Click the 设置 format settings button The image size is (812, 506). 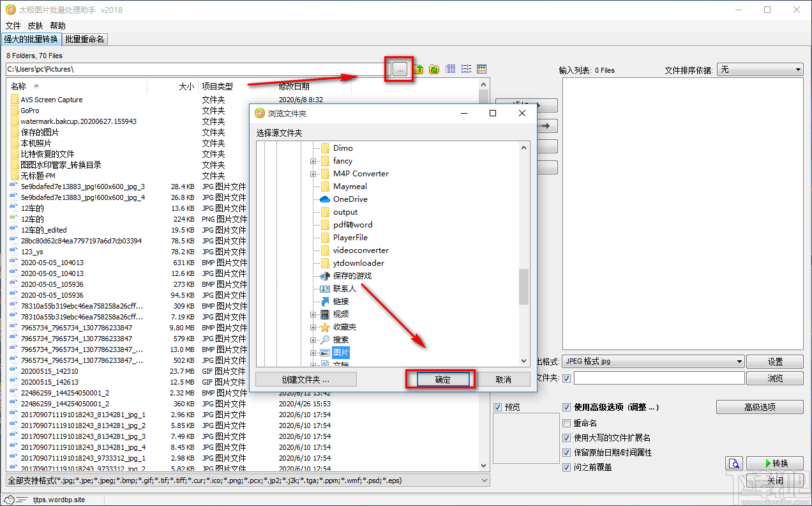click(x=775, y=362)
